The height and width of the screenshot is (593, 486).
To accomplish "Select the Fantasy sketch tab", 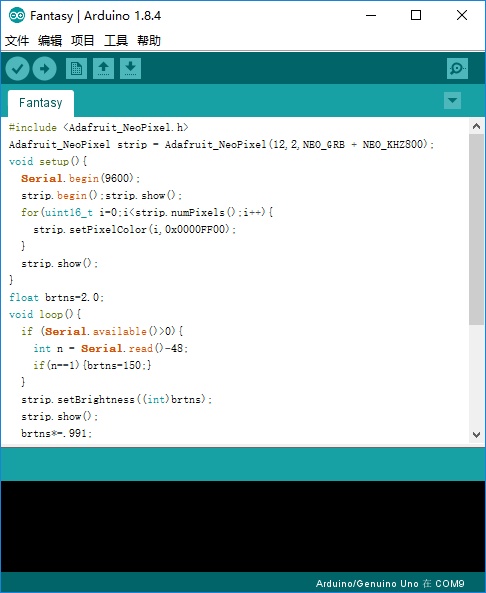I will click(x=41, y=103).
